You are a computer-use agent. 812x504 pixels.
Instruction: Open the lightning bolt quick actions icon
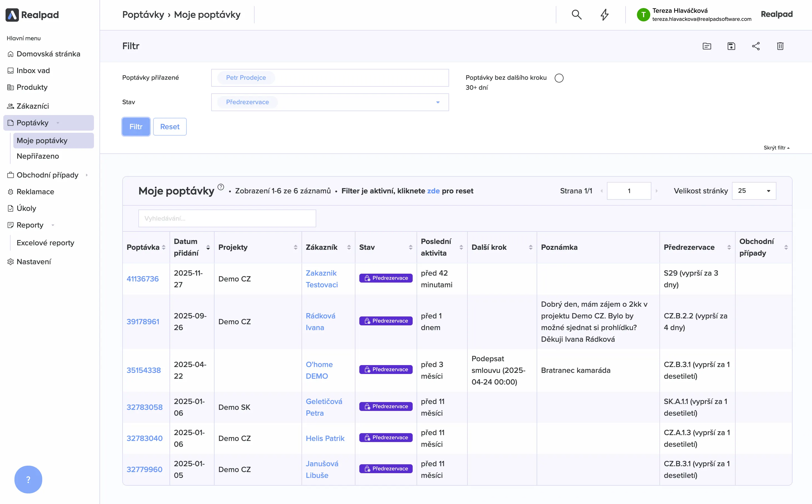(604, 15)
